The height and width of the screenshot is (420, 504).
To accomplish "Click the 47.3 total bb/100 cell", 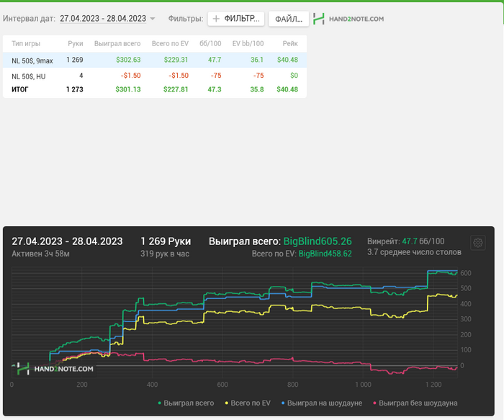I will click(215, 89).
